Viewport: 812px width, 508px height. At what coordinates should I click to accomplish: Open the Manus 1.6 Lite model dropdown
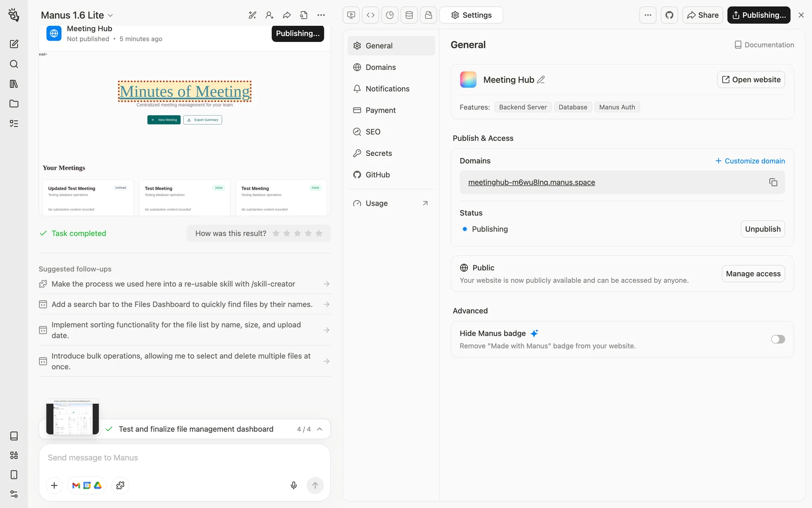pyautogui.click(x=77, y=15)
